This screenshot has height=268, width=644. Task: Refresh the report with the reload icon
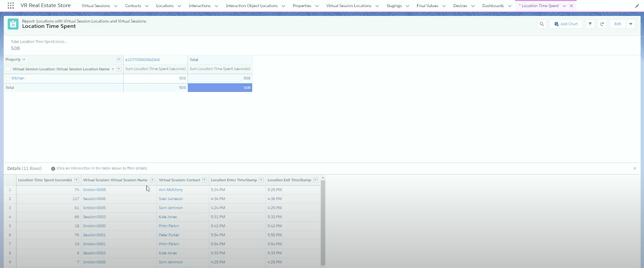602,24
